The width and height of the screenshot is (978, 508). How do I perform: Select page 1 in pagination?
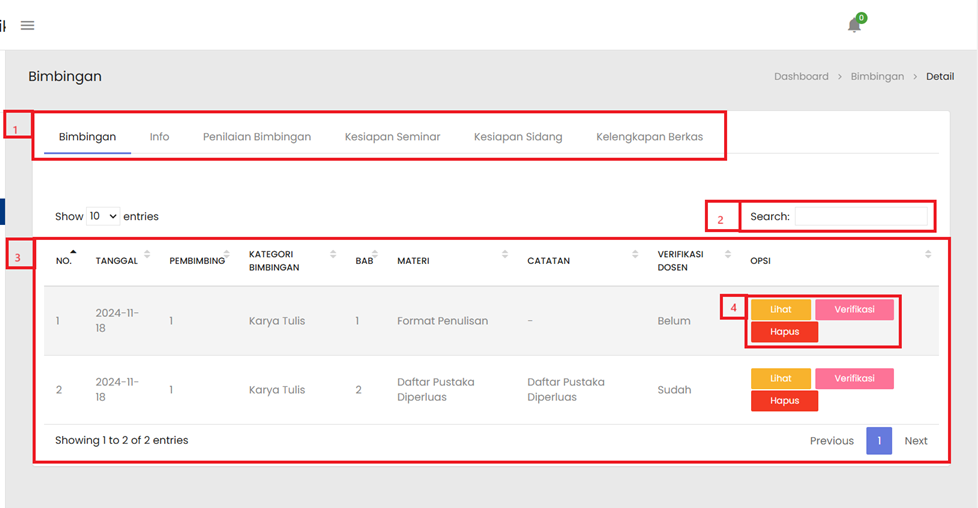[x=879, y=441]
